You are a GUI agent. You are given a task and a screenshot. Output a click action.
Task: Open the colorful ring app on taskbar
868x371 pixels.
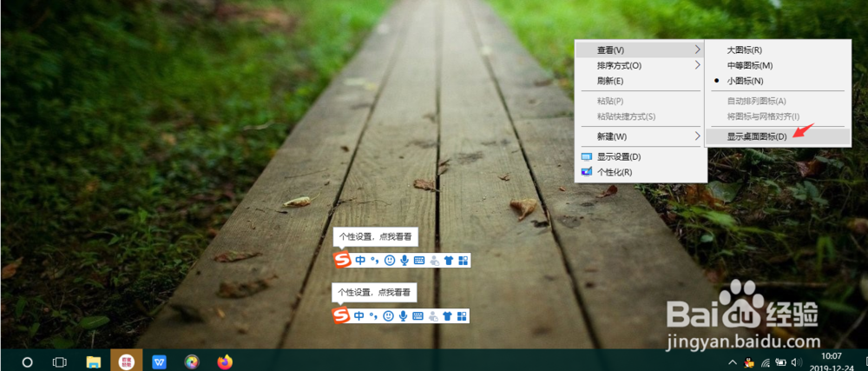[192, 362]
